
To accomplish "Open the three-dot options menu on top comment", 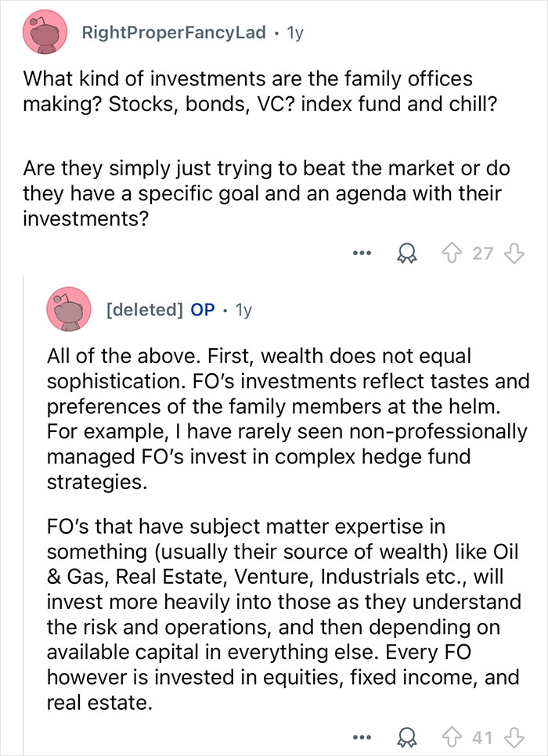I will click(362, 254).
